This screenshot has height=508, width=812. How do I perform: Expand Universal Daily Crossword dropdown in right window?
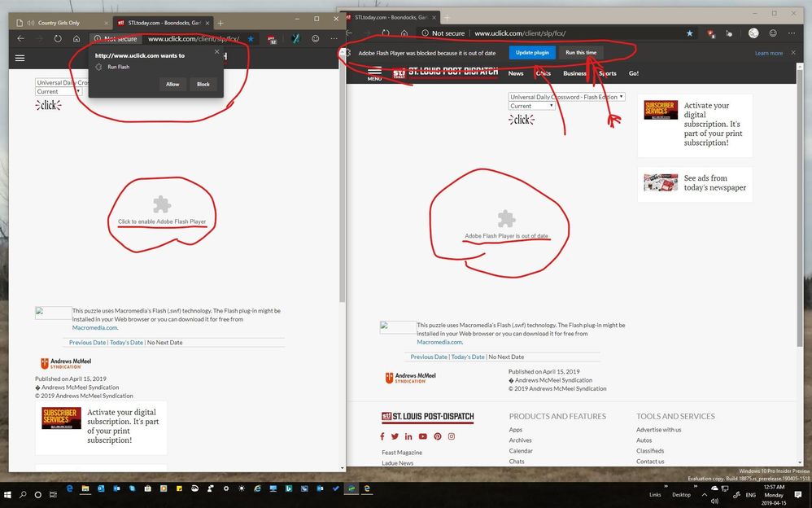[566, 97]
